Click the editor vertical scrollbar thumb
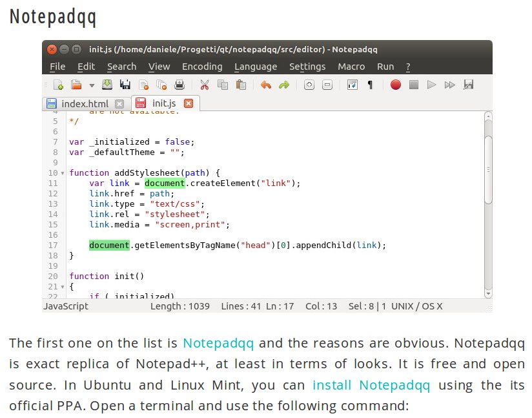 pyautogui.click(x=488, y=170)
